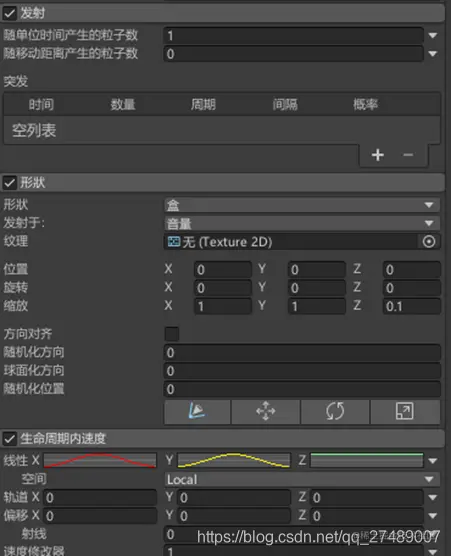
Task: Enable the 方向对齐 checkbox
Action: (x=172, y=334)
